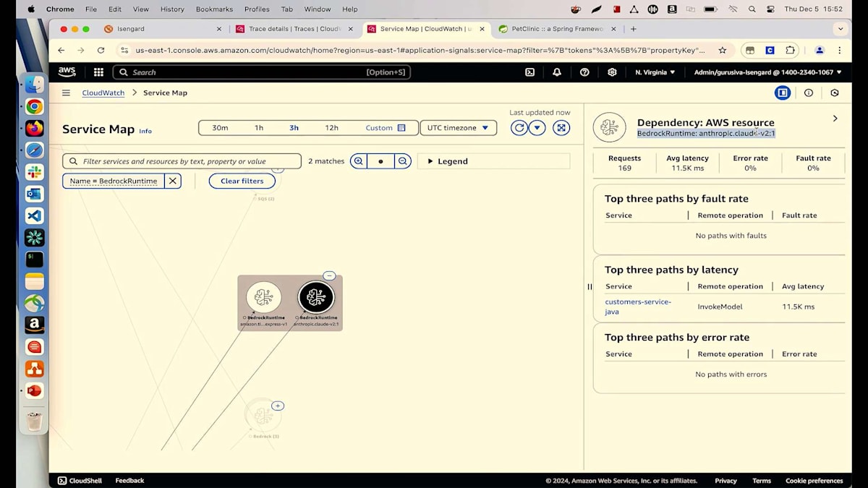Image resolution: width=868 pixels, height=488 pixels.
Task: Open a new Chrome tab
Action: 634,29
